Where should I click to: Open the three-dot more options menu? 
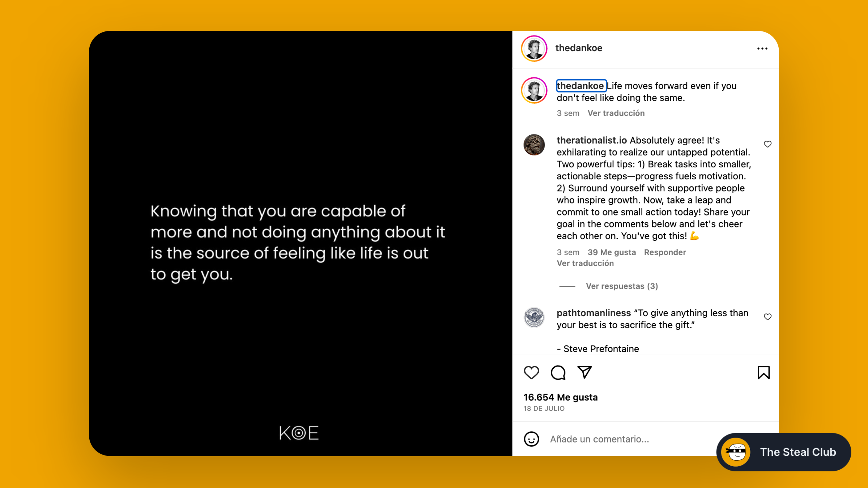(x=762, y=48)
